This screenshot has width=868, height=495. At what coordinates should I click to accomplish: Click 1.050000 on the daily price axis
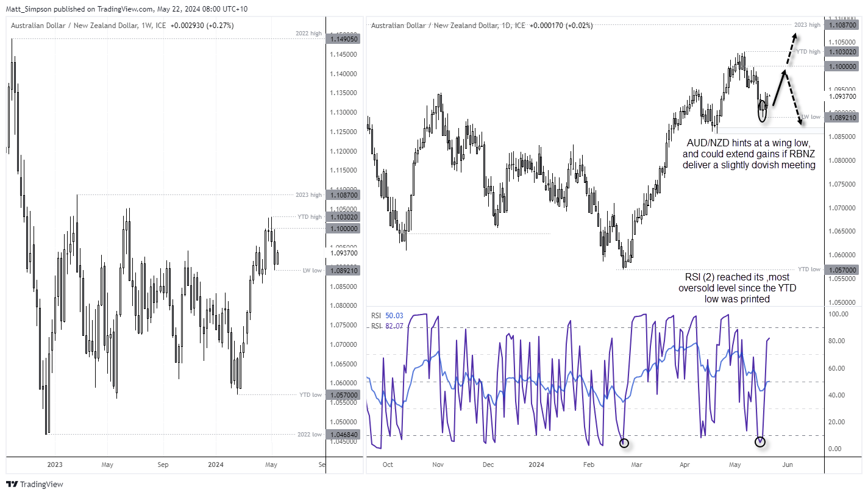(841, 302)
